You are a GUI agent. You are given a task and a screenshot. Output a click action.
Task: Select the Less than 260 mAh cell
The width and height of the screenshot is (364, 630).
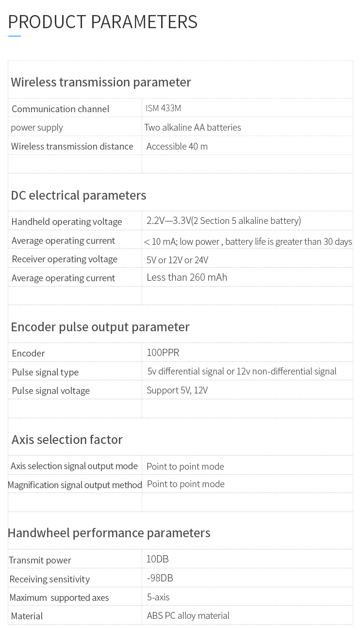pos(187,277)
